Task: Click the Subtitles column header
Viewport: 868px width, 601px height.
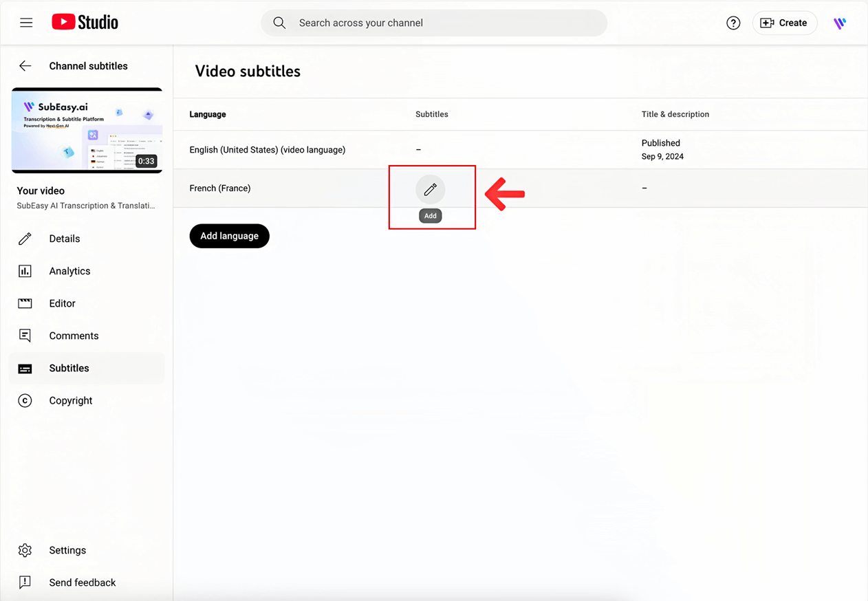Action: (432, 114)
